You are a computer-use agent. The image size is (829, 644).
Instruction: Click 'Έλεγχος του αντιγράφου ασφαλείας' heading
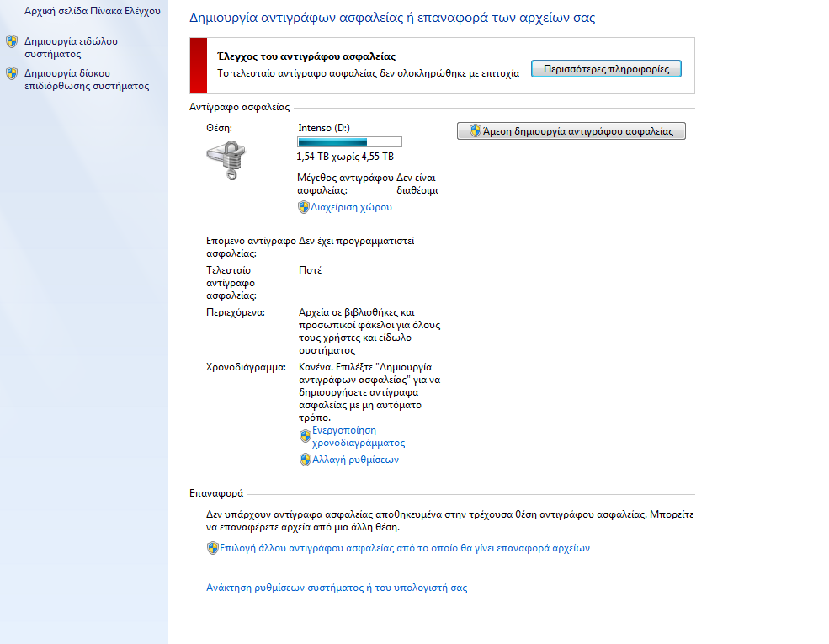[x=306, y=56]
